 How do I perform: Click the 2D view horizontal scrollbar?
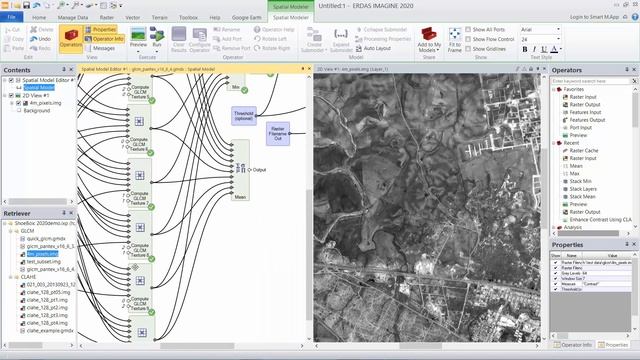(420, 346)
